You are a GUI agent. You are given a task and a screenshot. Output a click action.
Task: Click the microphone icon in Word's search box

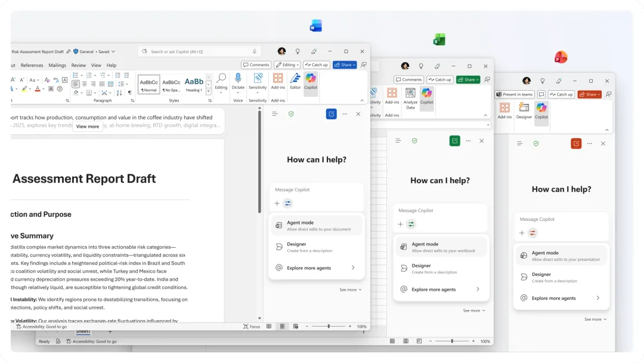(x=255, y=51)
